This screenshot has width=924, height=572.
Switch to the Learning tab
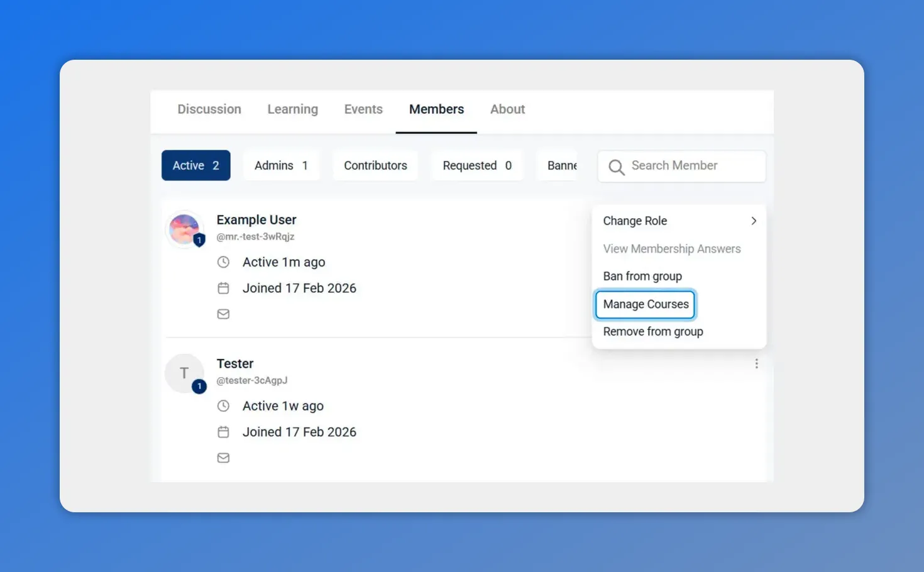293,109
